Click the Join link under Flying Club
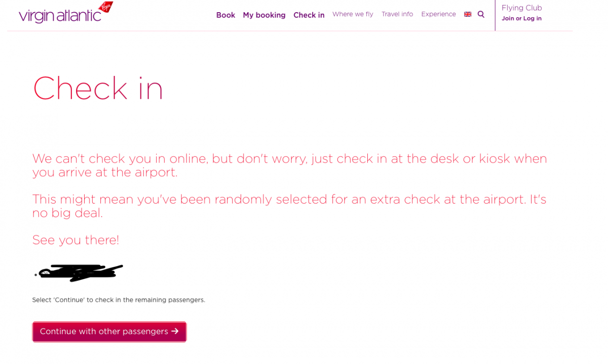This screenshot has height=364, width=608. click(507, 19)
